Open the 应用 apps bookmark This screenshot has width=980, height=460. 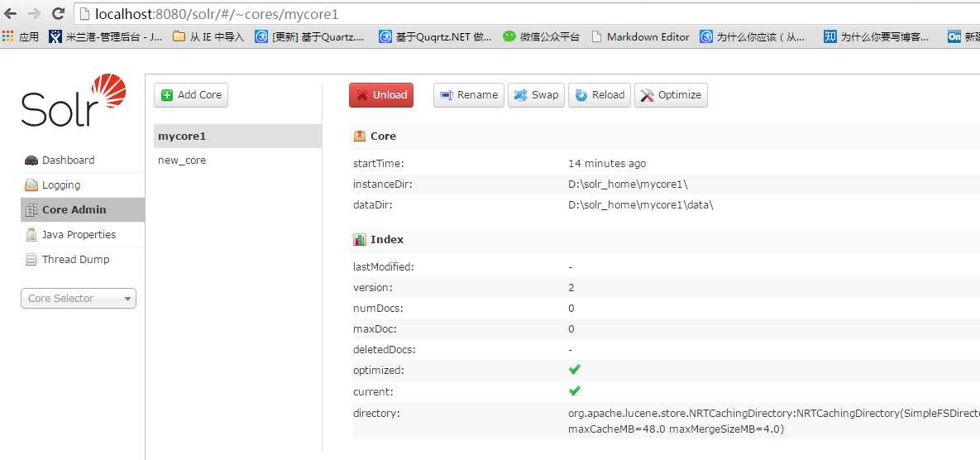(21, 37)
